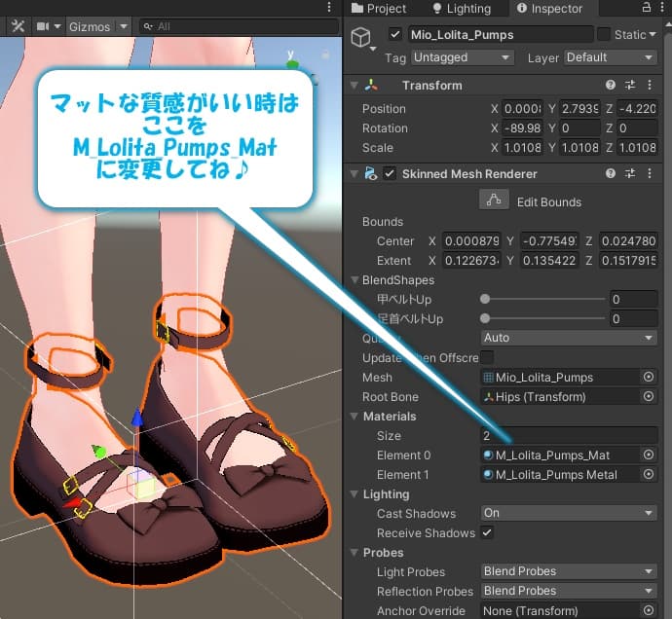Open Skinned Mesh Renderer three-dot menu
This screenshot has height=619, width=672.
(650, 174)
